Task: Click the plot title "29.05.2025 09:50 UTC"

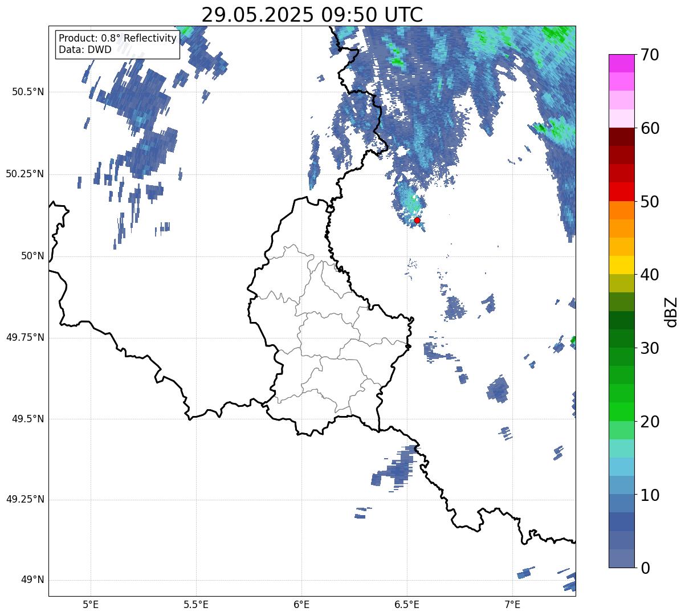Action: pos(312,15)
